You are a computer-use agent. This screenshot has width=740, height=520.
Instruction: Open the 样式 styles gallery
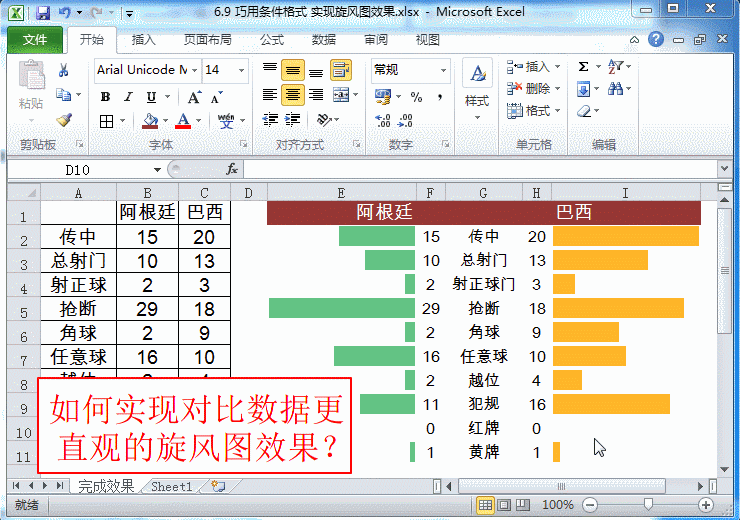(x=477, y=90)
